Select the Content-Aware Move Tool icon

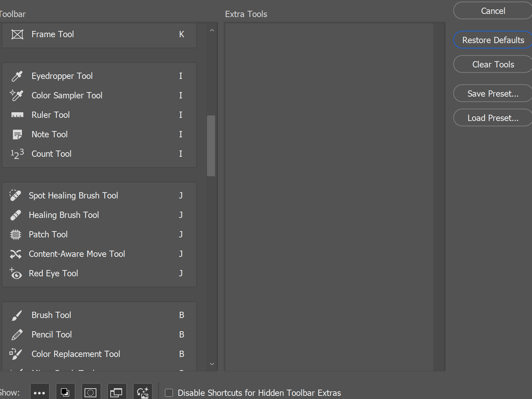click(x=15, y=254)
